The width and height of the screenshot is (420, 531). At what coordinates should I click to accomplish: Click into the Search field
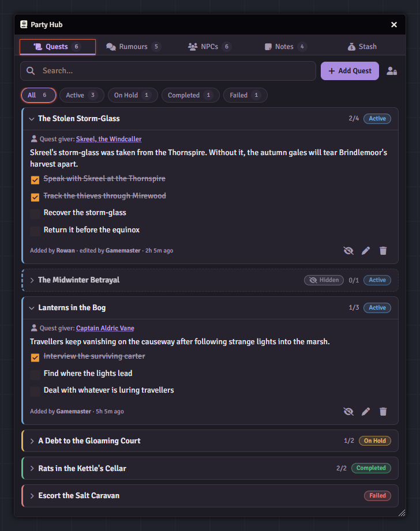coord(168,71)
